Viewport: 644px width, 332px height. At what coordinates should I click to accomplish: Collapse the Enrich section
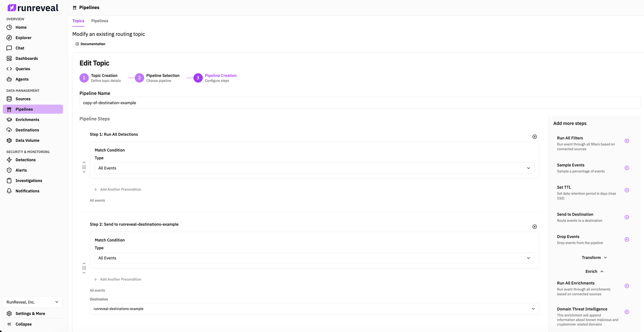(594, 272)
